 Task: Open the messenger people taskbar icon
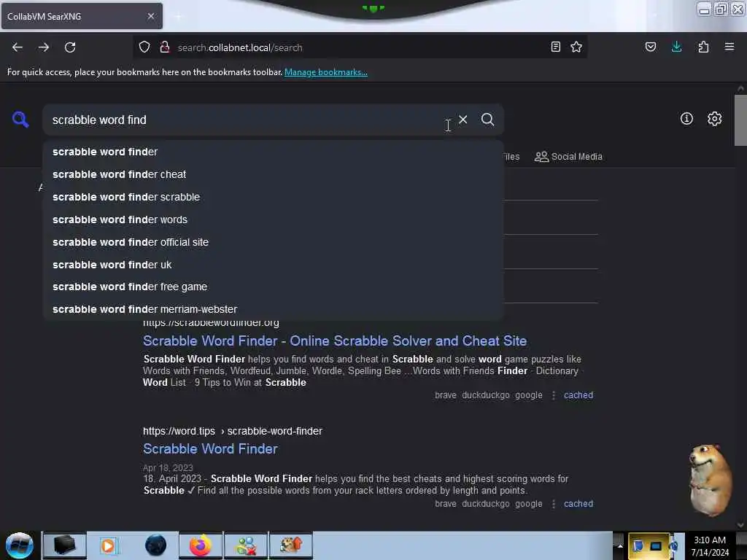(x=246, y=545)
